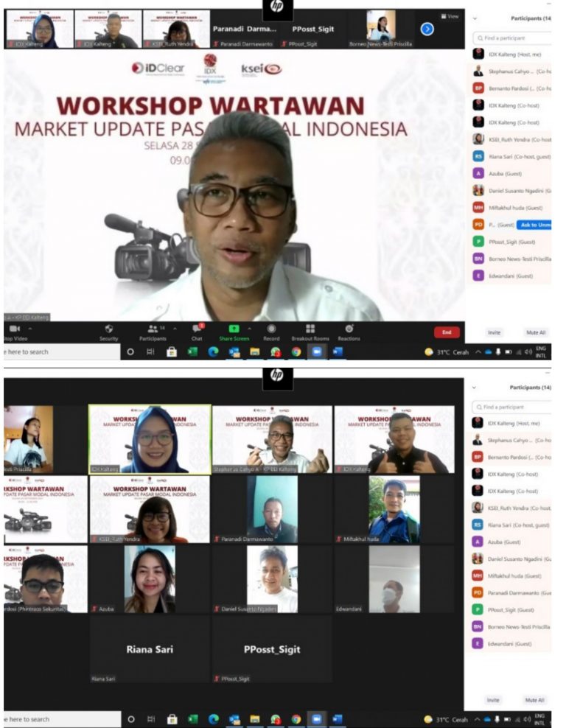Screen dimensions: 566x728
Task: Collapse lower Participants panel with chevron
Action: point(475,388)
